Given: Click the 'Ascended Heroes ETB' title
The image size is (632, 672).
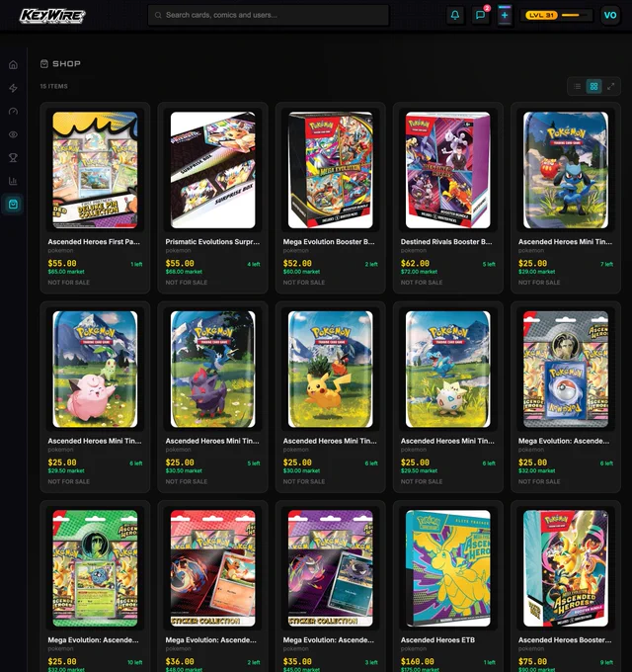Looking at the screenshot, I should (437, 639).
